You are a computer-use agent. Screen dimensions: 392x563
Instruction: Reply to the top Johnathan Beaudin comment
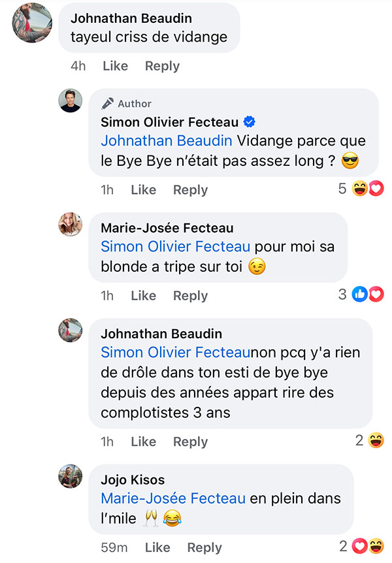pos(162,66)
